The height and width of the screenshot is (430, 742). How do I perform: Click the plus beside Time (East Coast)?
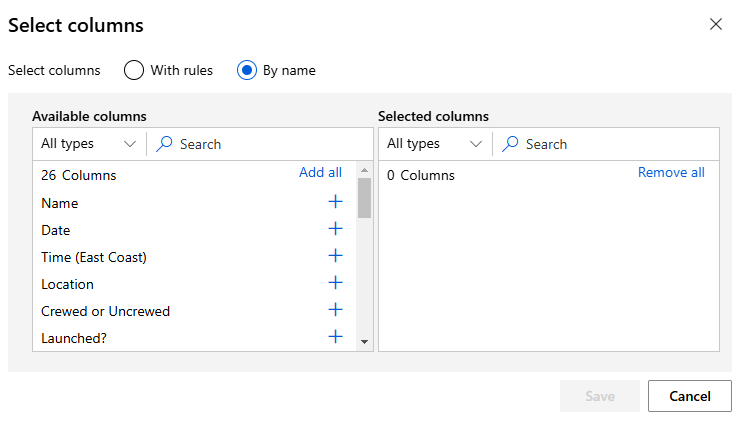(335, 255)
